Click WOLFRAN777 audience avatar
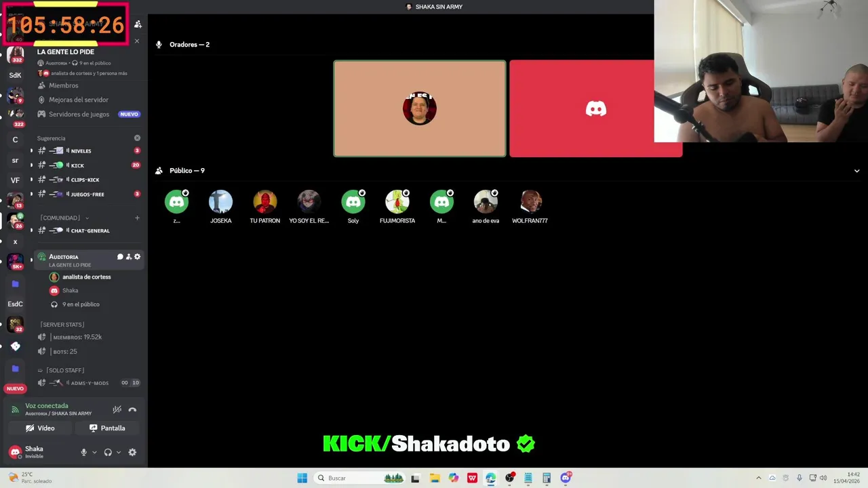This screenshot has height=488, width=868. (x=530, y=202)
